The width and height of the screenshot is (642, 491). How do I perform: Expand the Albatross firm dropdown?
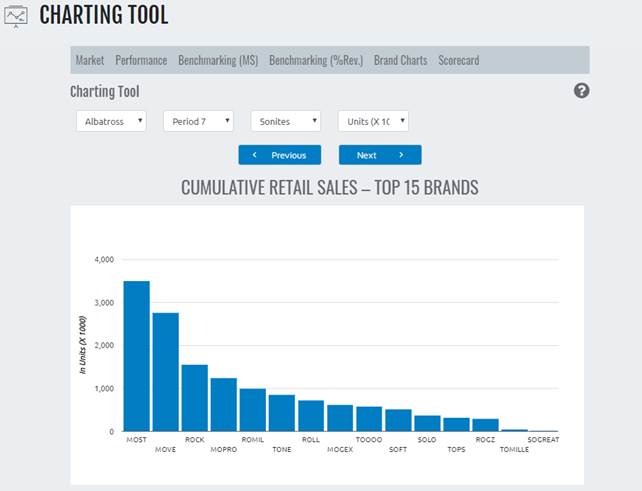pos(111,121)
